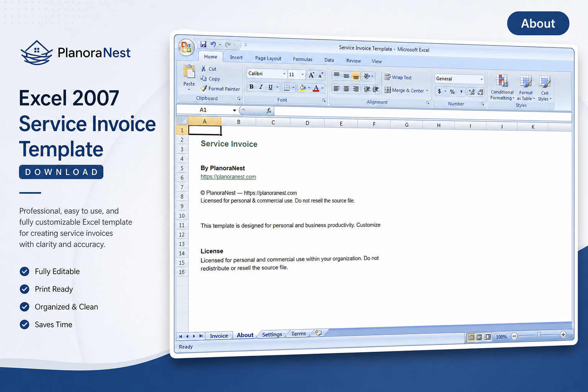Viewport: 588px width, 392px height.
Task: Middle align cell contents
Action: 346,76
